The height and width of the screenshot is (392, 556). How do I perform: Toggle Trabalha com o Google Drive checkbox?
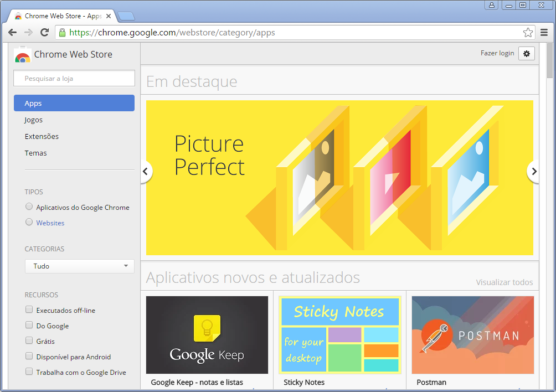pos(29,372)
